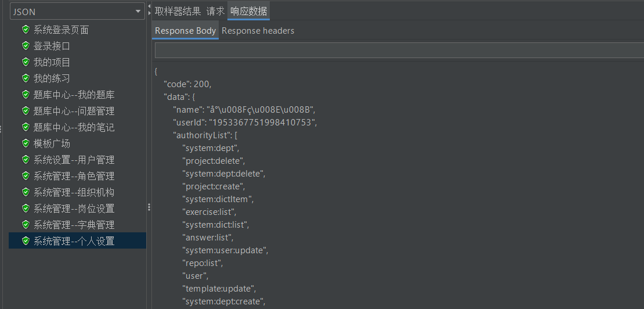Select 系统管理--角色管理 result row

(74, 176)
